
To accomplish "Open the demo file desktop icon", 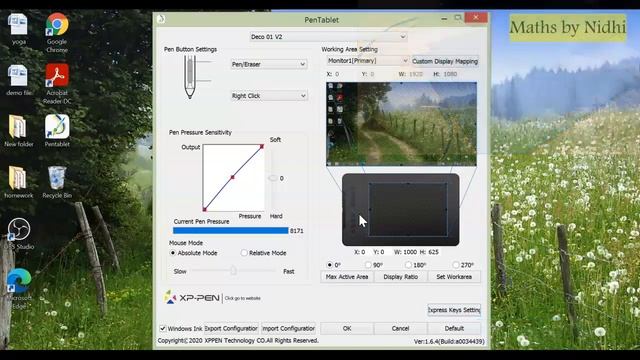I will [x=18, y=80].
